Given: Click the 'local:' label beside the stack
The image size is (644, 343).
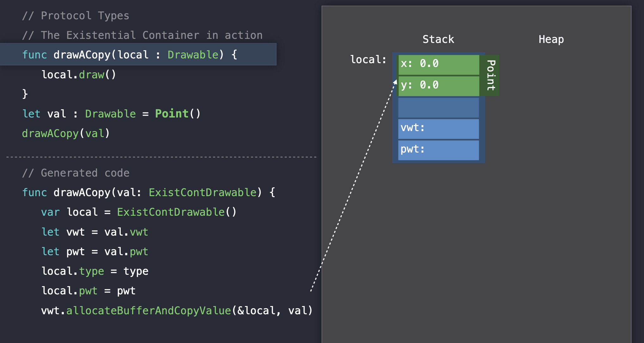Looking at the screenshot, I should [368, 60].
